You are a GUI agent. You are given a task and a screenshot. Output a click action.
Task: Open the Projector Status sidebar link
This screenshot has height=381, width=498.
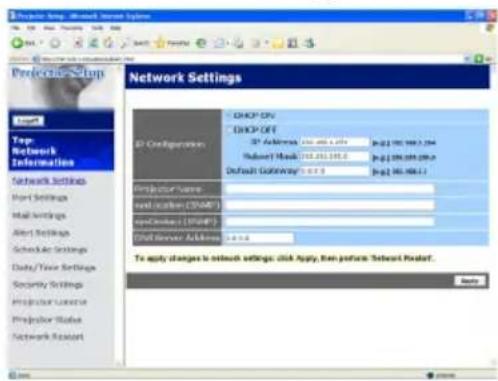coord(47,320)
